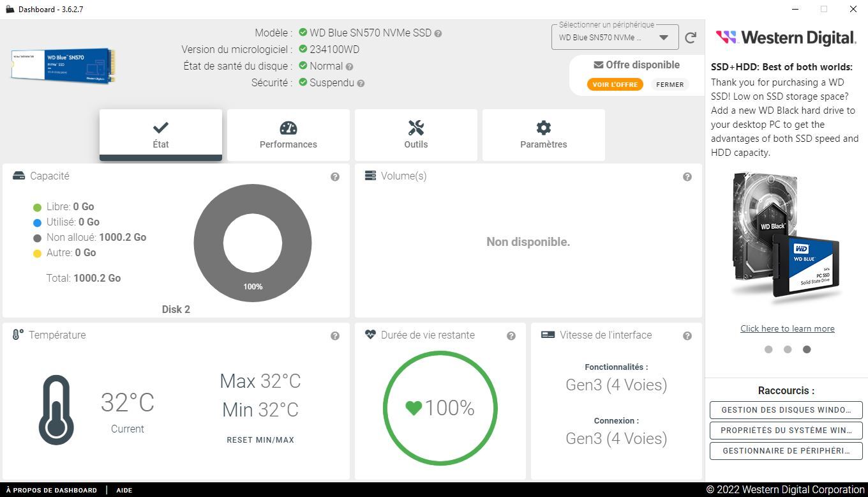
Task: Click the Non disponible. text in Volume(s)
Action: pyautogui.click(x=528, y=241)
